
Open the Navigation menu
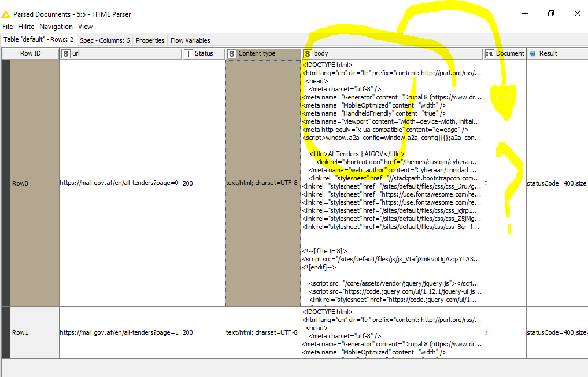click(56, 27)
